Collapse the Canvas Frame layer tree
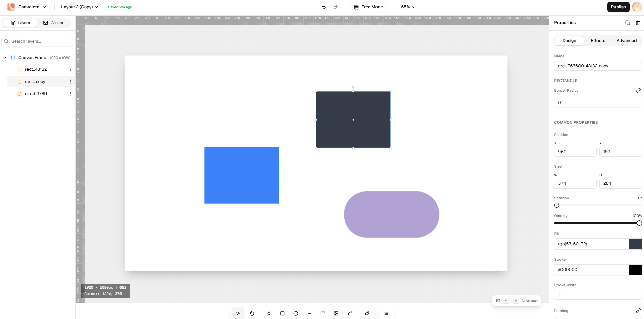Viewport: 644px width, 319px height. pyautogui.click(x=5, y=58)
